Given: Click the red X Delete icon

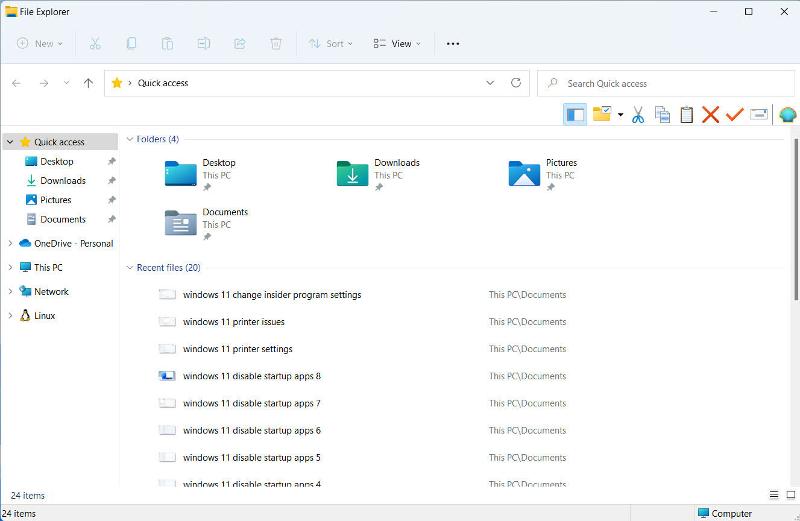Looking at the screenshot, I should [x=710, y=115].
